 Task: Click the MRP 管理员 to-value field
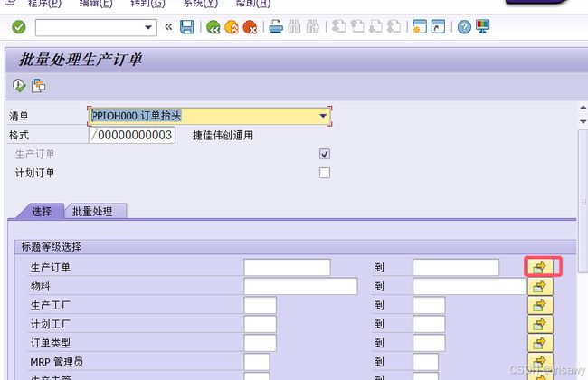click(x=426, y=362)
